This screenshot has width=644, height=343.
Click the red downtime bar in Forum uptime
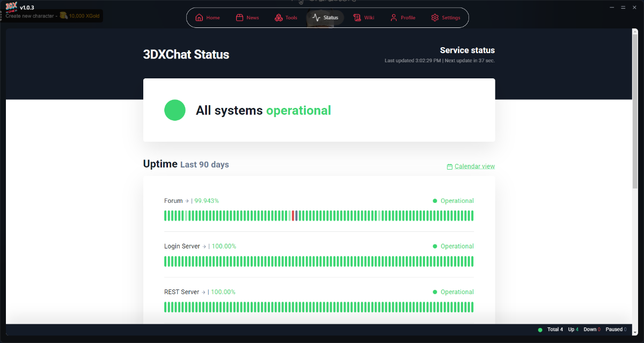pos(293,215)
